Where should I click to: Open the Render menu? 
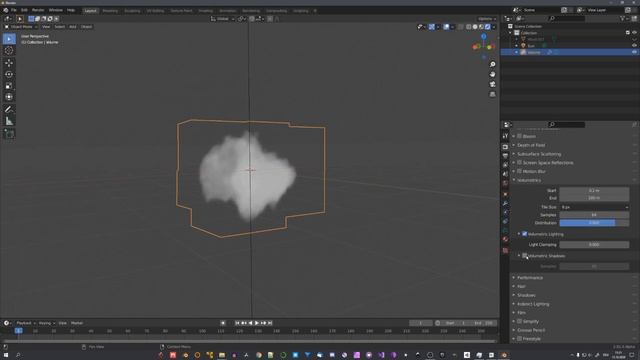38,10
